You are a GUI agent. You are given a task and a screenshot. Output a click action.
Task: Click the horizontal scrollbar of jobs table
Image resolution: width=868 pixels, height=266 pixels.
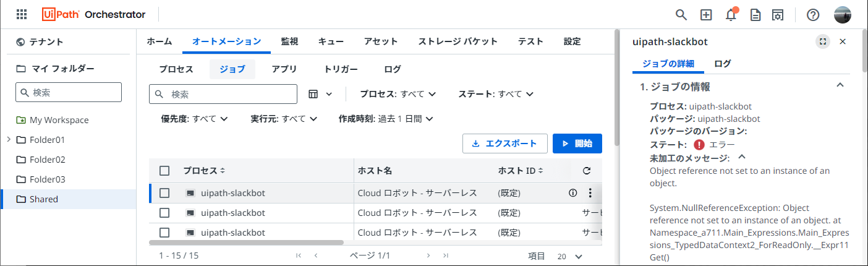point(247,243)
